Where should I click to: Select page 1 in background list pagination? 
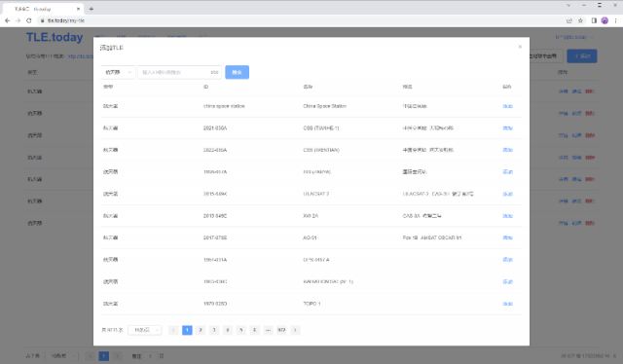(104, 356)
